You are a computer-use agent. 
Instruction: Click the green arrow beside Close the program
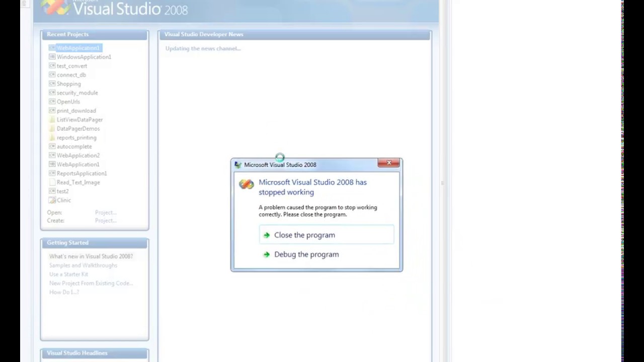coord(267,235)
